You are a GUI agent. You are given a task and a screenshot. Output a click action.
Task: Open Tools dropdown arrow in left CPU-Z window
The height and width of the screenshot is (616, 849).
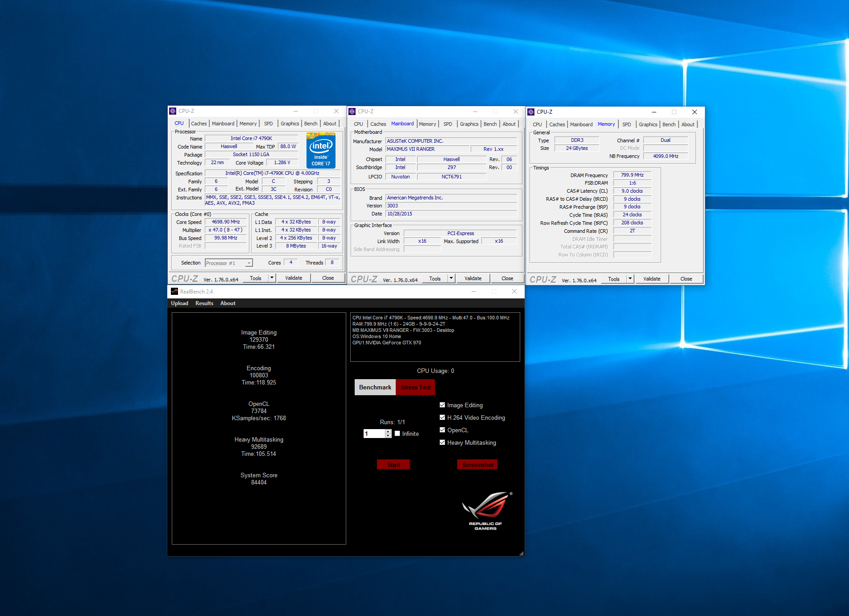pyautogui.click(x=272, y=278)
